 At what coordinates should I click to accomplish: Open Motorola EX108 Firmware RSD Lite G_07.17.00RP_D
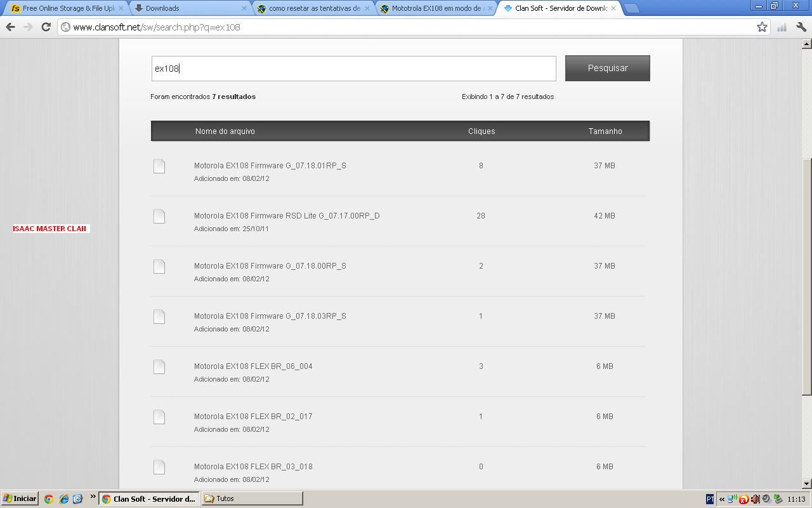coord(287,215)
